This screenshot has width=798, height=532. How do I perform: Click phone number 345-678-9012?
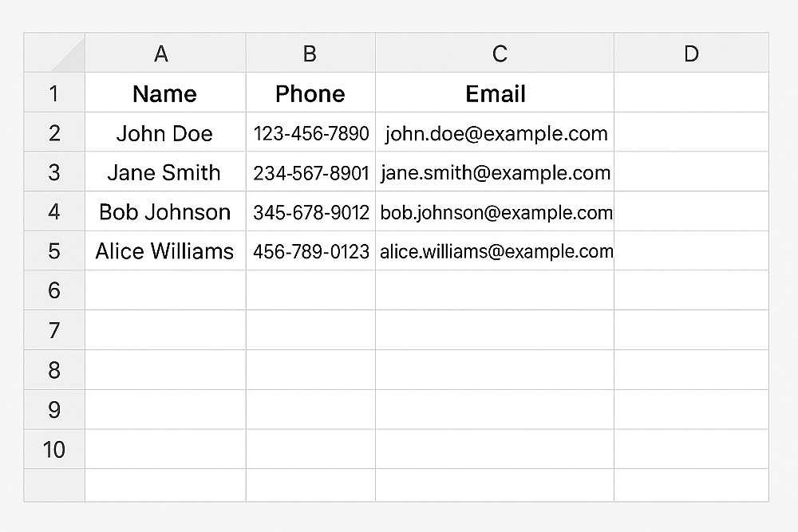pyautogui.click(x=310, y=212)
